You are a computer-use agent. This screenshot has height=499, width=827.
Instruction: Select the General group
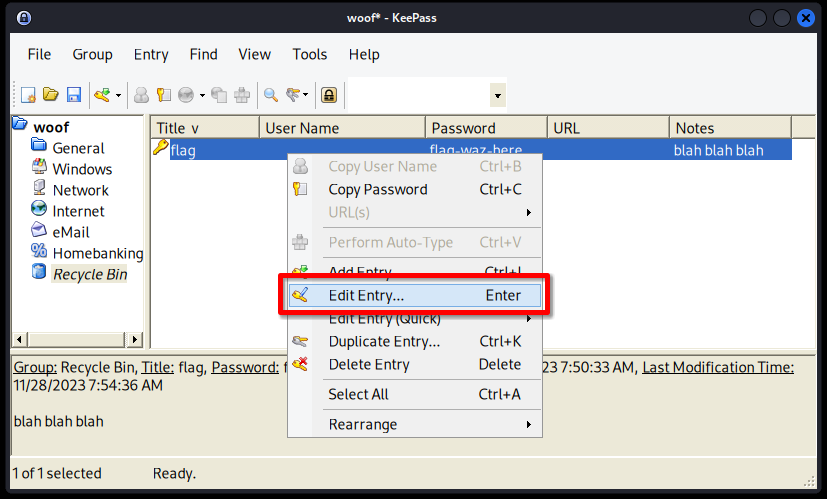pos(78,148)
